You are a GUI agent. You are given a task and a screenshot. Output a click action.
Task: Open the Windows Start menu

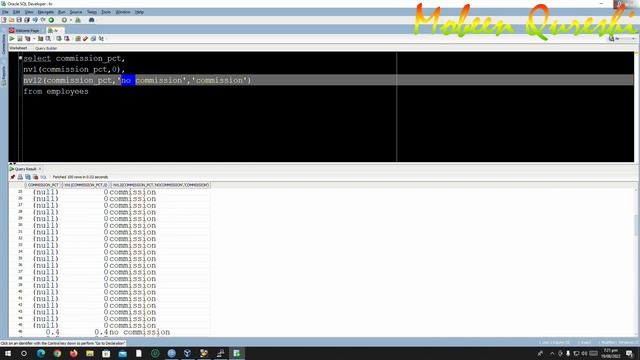pos(8,353)
